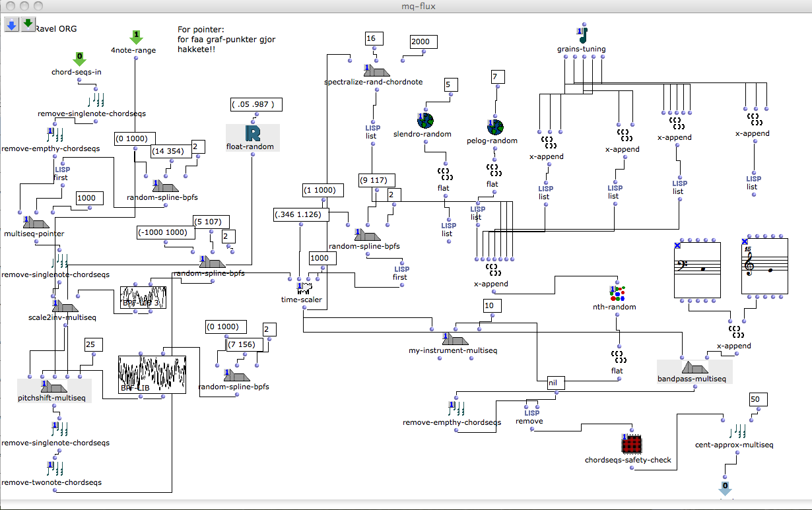Image resolution: width=812 pixels, height=510 pixels.
Task: Open the large BPF-LIB curve thumbnail
Action: click(152, 375)
